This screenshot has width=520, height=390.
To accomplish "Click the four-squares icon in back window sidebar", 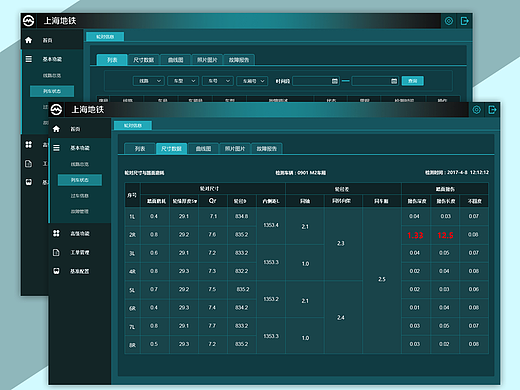I will click(29, 144).
